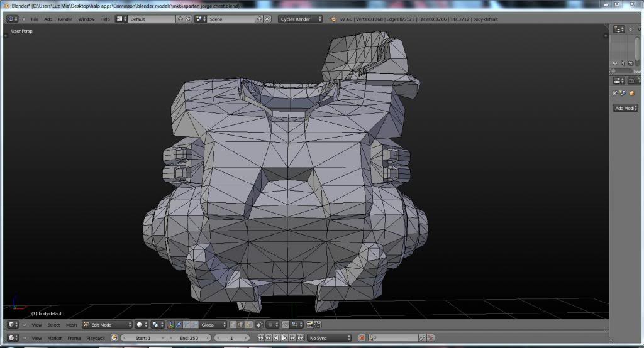Viewport: 644px width, 348px height.
Task: Open the pivot point dropdown
Action: click(157, 324)
